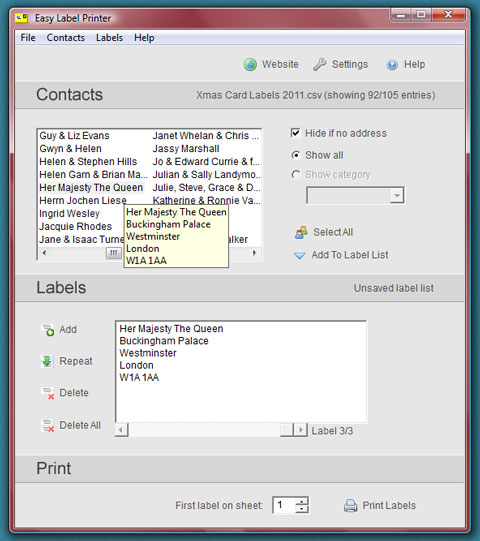Select the Show all radio button
The height and width of the screenshot is (541, 480).
296,155
